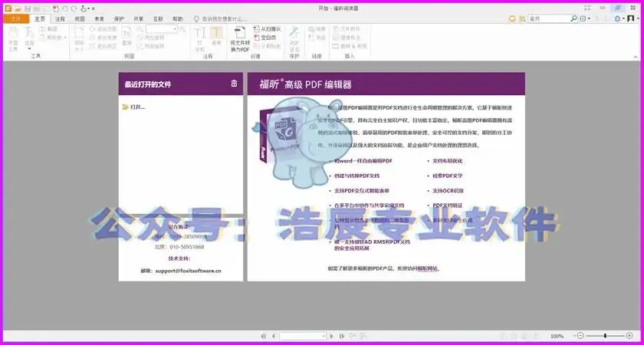644x345 pixels.
Task: Click the first page button in status bar
Action: [263, 336]
